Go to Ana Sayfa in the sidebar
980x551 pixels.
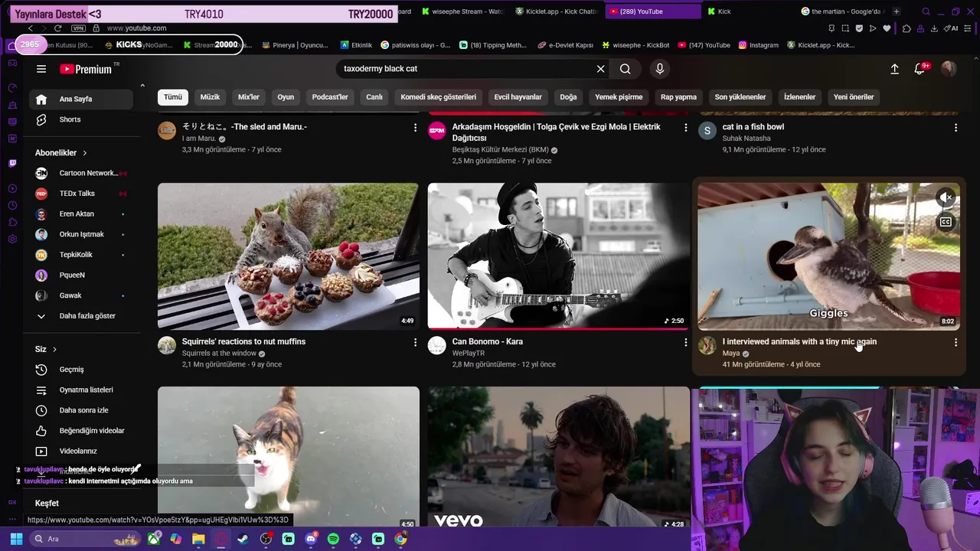click(83, 99)
